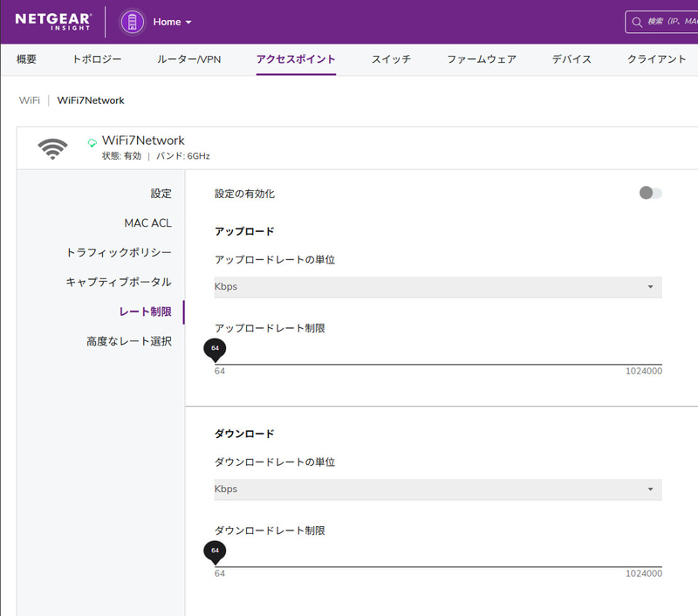Open the キャプティブポータル settings

pyautogui.click(x=120, y=281)
